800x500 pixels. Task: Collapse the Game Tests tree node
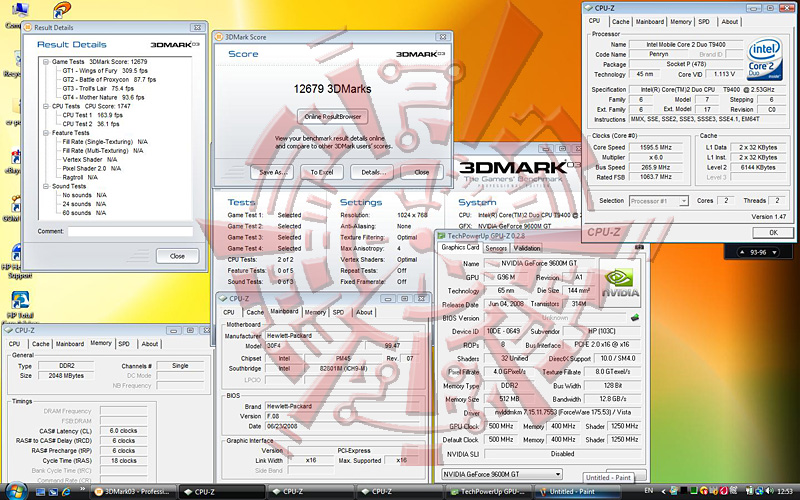click(x=45, y=62)
